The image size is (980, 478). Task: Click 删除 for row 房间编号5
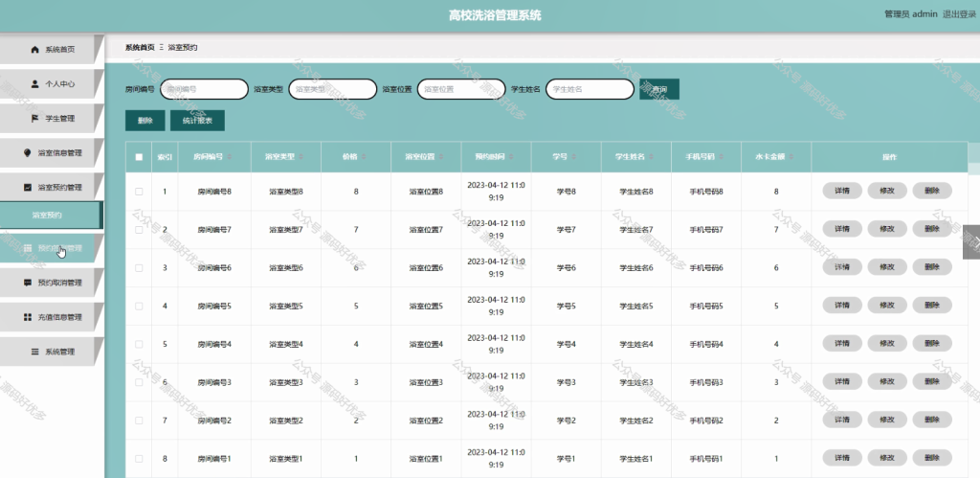click(x=932, y=306)
